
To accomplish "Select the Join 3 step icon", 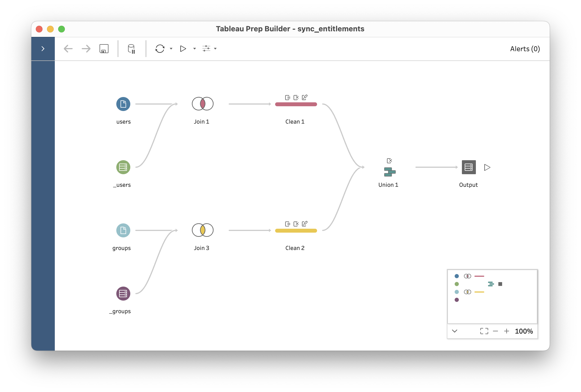I will (202, 230).
